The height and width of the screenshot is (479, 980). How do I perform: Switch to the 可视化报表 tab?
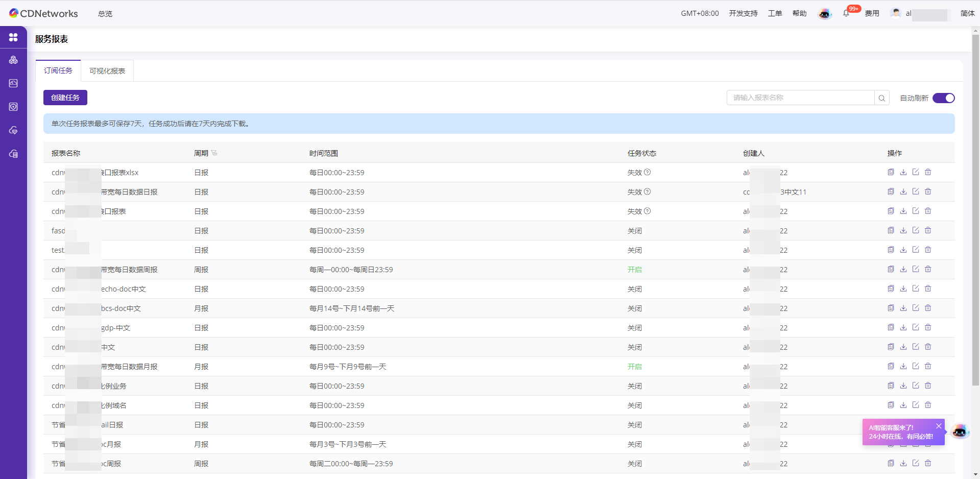point(107,71)
